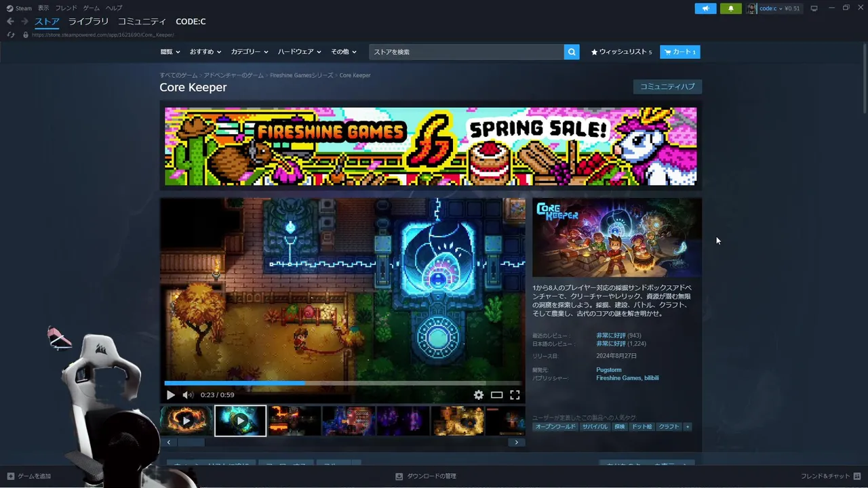Open the 表示 menu
The height and width of the screenshot is (488, 868).
click(43, 8)
